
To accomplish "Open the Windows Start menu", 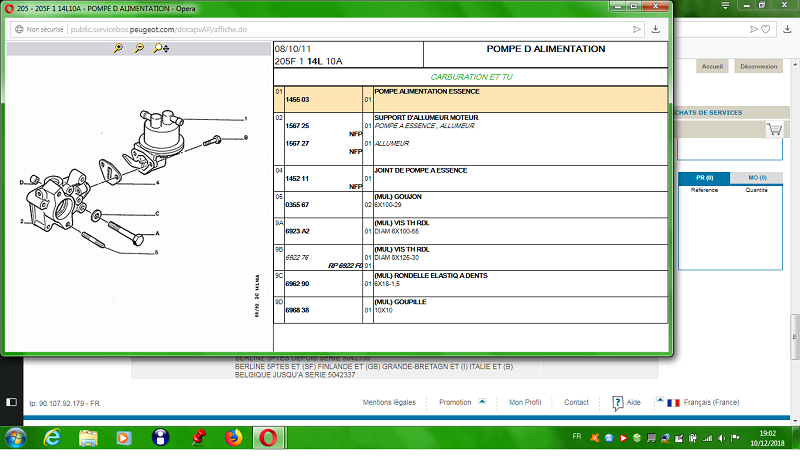I will coord(15,438).
